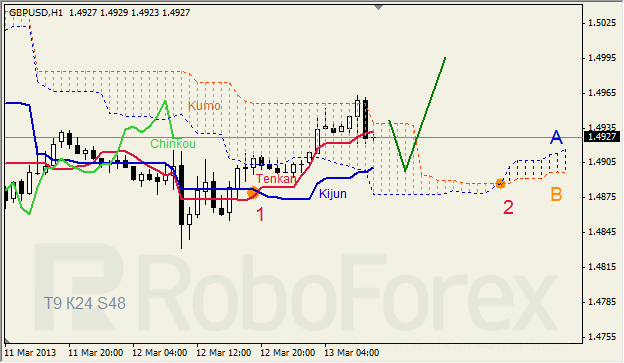This screenshot has width=624, height=363.
Task: Click the 11 Mar 2013 date label
Action: click(30, 353)
